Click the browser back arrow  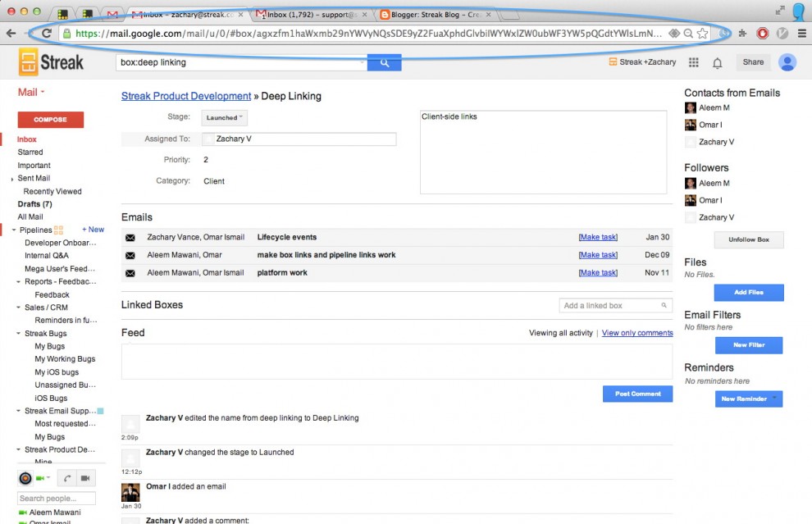[x=11, y=34]
